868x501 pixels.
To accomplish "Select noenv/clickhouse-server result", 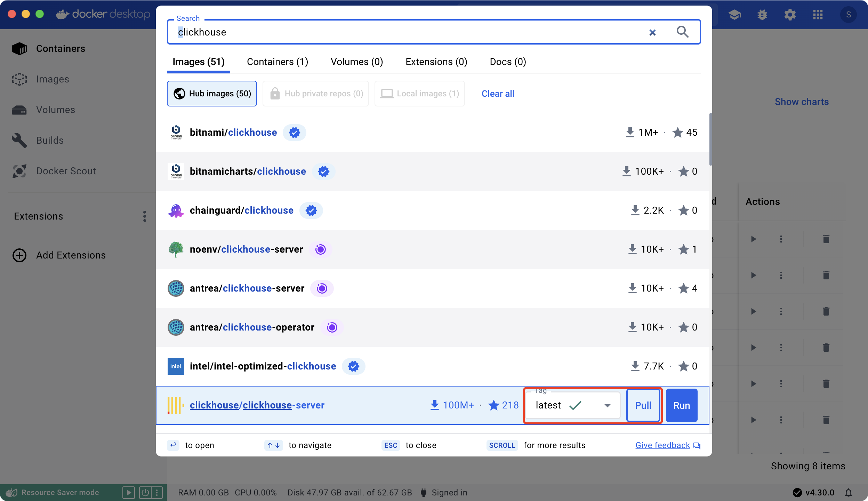I will click(433, 249).
